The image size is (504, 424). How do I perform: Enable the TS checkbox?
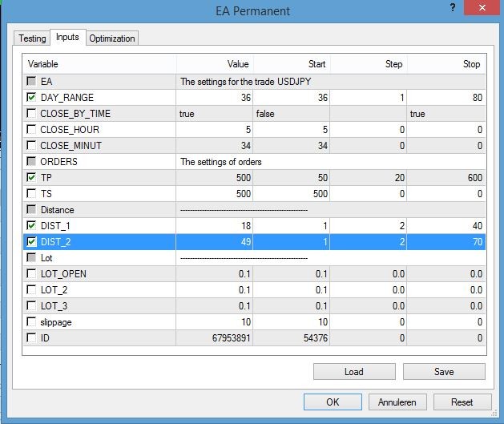point(31,193)
